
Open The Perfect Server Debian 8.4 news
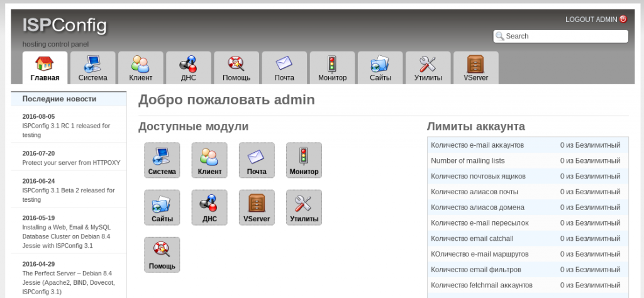[x=69, y=282]
